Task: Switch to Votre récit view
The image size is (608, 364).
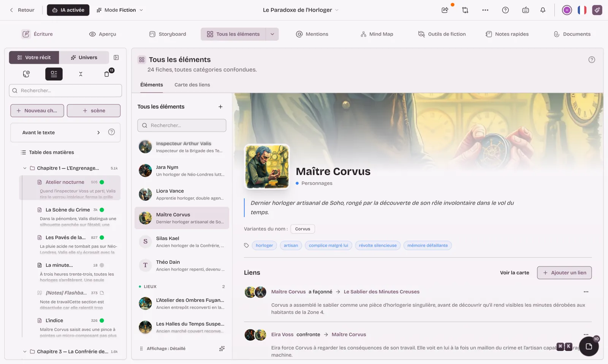Action: [x=34, y=58]
